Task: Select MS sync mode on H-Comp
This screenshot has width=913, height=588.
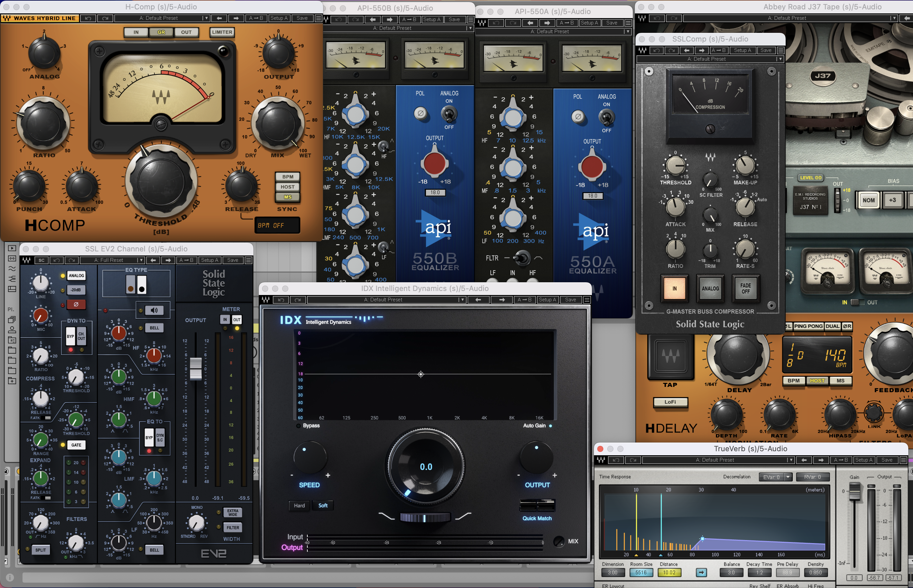Action: point(288,197)
